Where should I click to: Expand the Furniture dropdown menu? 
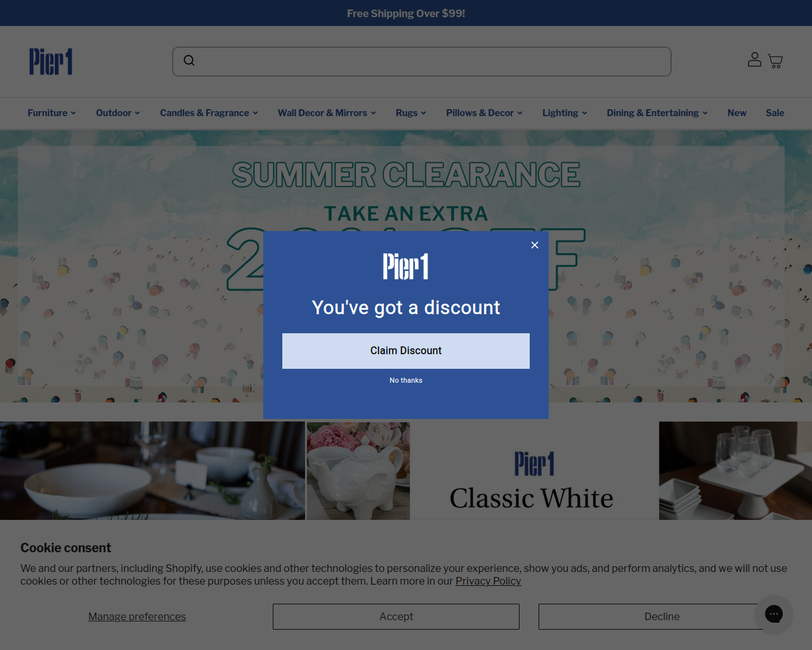click(51, 113)
